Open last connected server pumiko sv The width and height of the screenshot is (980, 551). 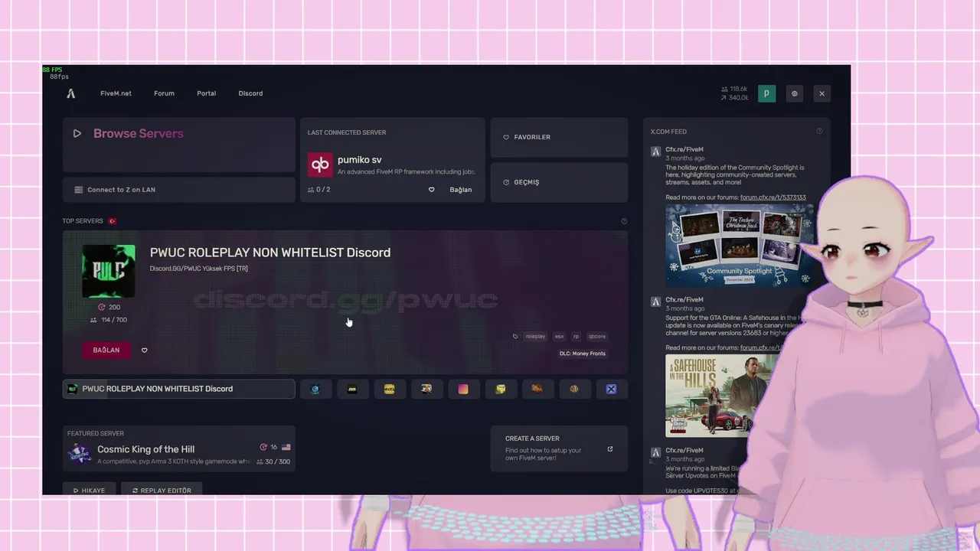pos(392,160)
